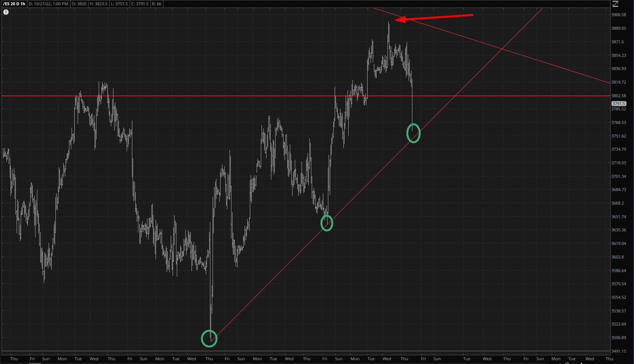634x364 pixels.
Task: Click the 3718.03 price axis label
Action: [619, 163]
